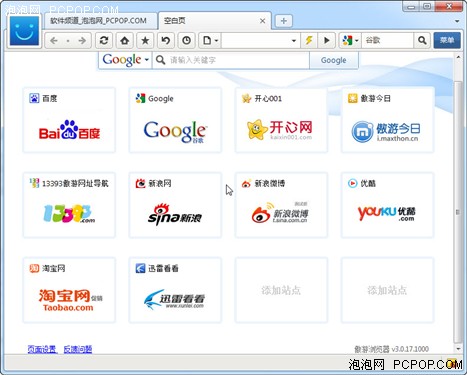Image resolution: width=467 pixels, height=375 pixels.
Task: Open the 优酷 quick-access tile
Action: tap(387, 205)
